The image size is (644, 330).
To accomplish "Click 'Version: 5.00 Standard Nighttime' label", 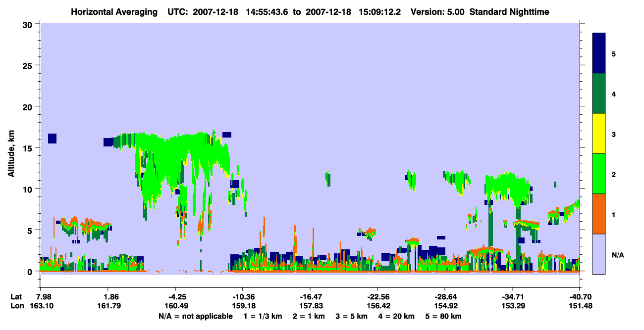I will pos(480,11).
